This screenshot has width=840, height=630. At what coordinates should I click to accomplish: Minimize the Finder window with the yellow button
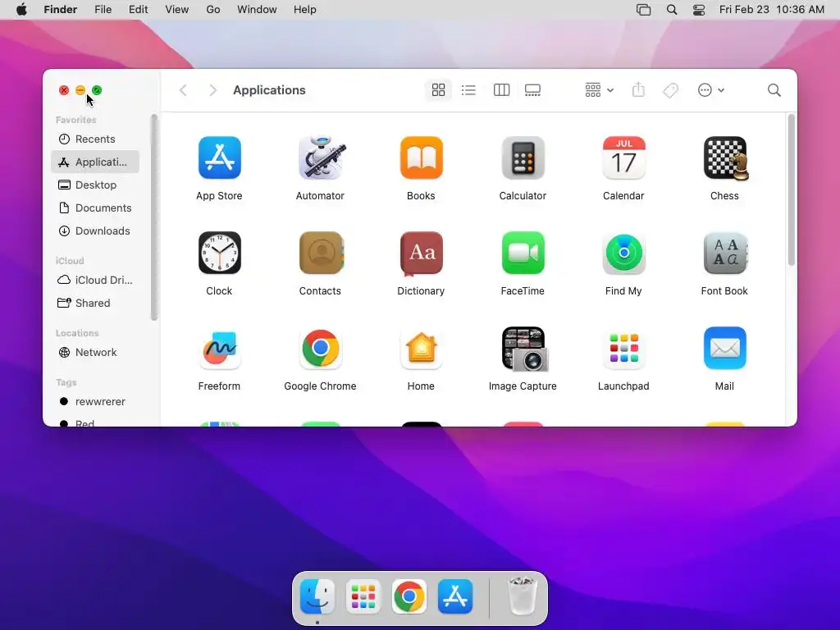(x=80, y=90)
